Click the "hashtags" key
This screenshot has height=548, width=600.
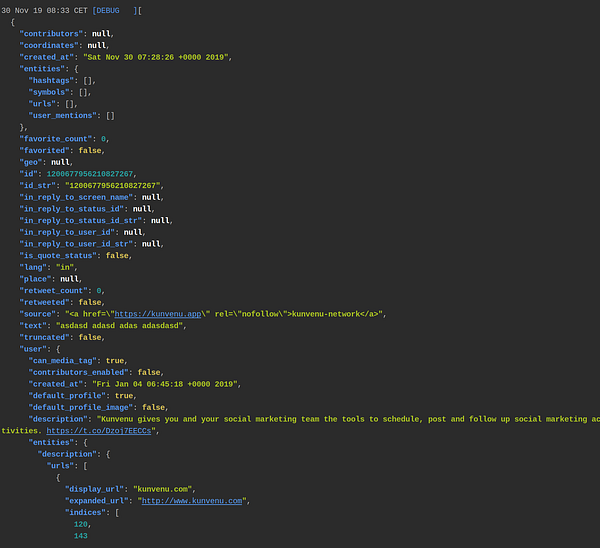click(x=51, y=81)
